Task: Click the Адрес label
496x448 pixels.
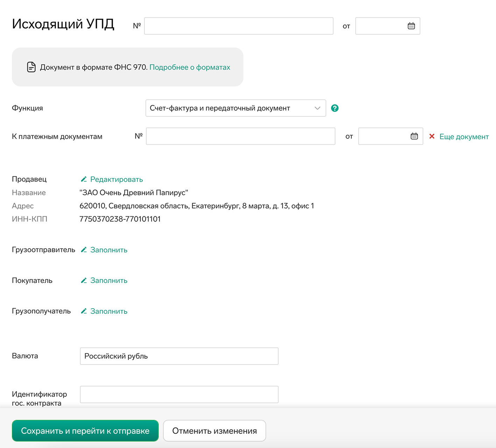Action: click(23, 206)
